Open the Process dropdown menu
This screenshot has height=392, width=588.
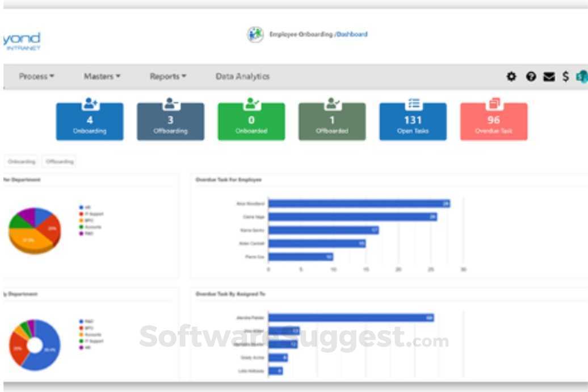click(x=36, y=76)
